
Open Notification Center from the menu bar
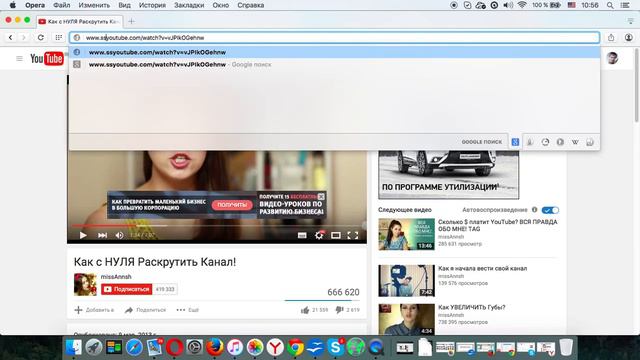pos(625,5)
